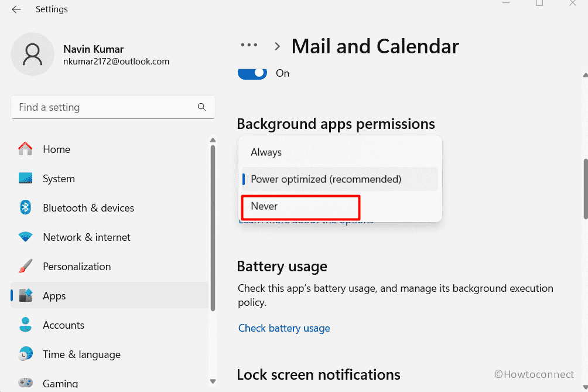This screenshot has height=392, width=588.
Task: Click the nkumar2172@outlook.com email address
Action: (116, 62)
